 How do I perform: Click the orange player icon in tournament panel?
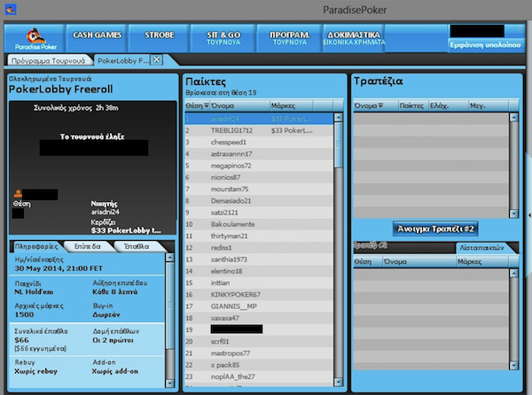(18, 193)
